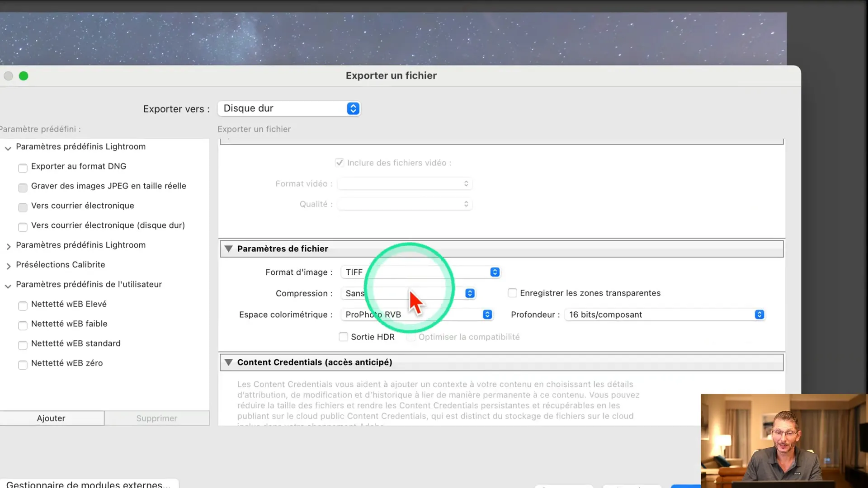Expand Présélections Calibrite group
This screenshot has height=488, width=868.
pyautogui.click(x=8, y=266)
